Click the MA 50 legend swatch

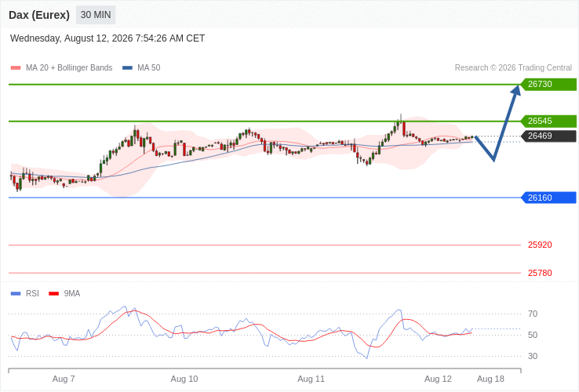(x=127, y=68)
